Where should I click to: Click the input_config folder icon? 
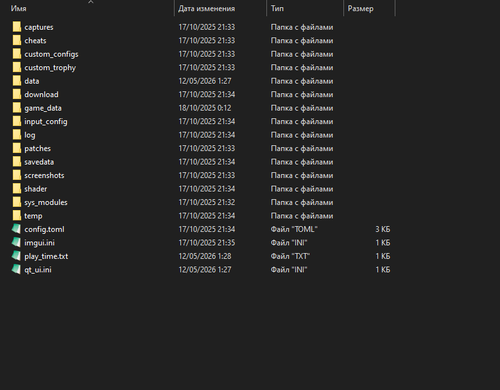pyautogui.click(x=17, y=121)
